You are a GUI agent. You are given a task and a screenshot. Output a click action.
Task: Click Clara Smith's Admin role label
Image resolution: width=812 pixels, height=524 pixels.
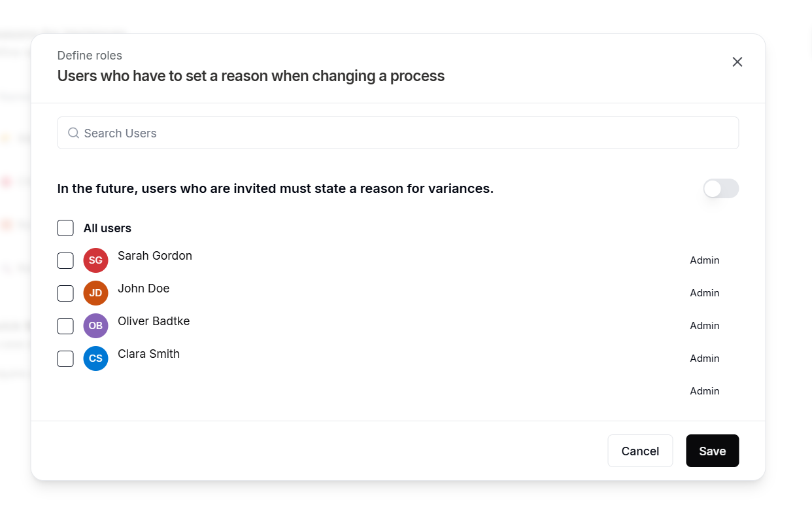point(704,358)
